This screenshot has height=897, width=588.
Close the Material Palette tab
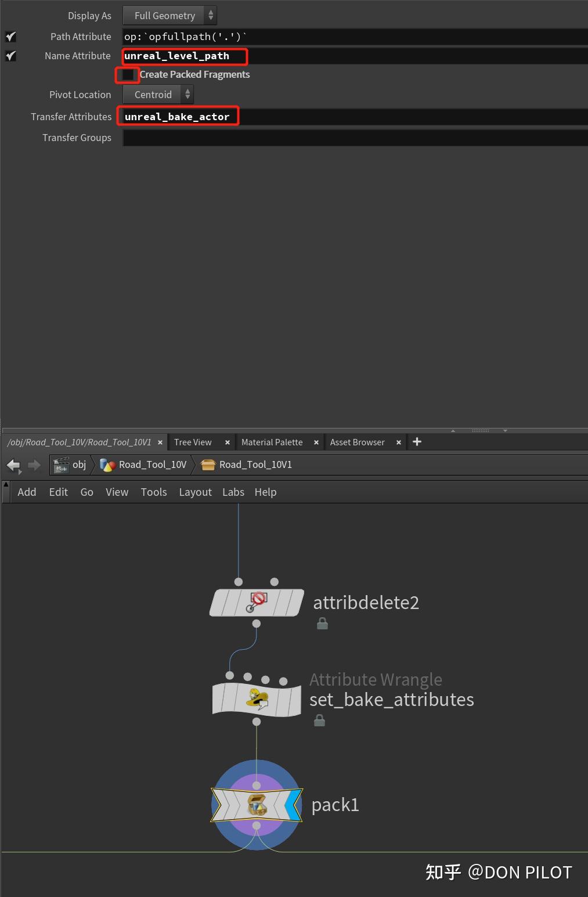click(316, 442)
